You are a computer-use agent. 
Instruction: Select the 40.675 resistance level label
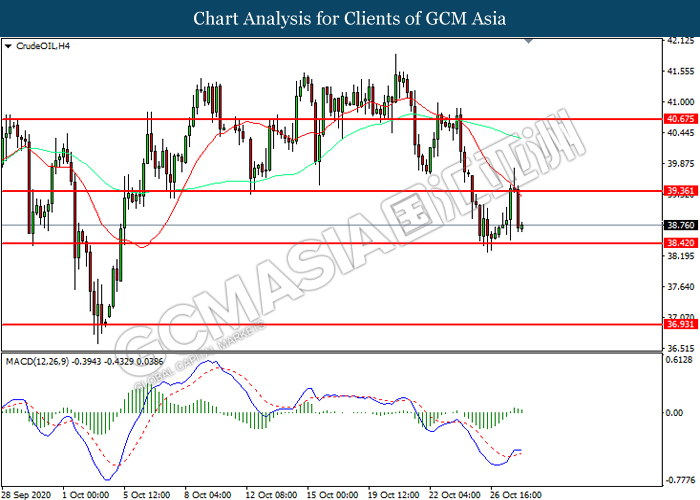pos(680,119)
